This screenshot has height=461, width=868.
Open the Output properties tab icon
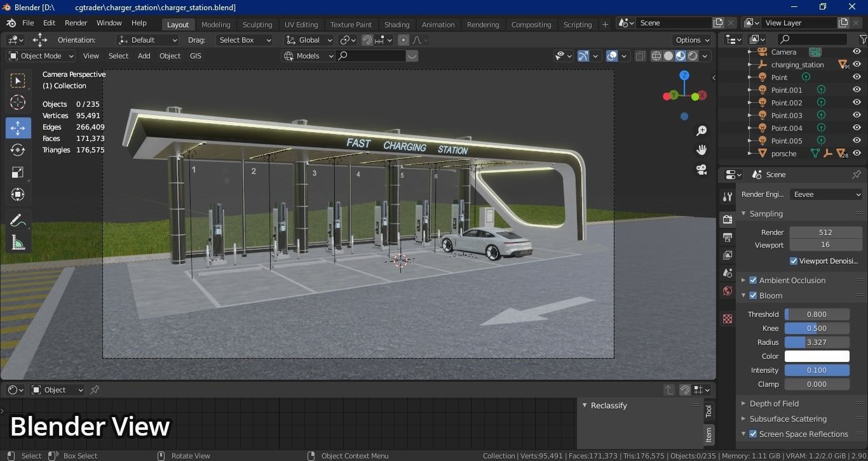tap(728, 237)
